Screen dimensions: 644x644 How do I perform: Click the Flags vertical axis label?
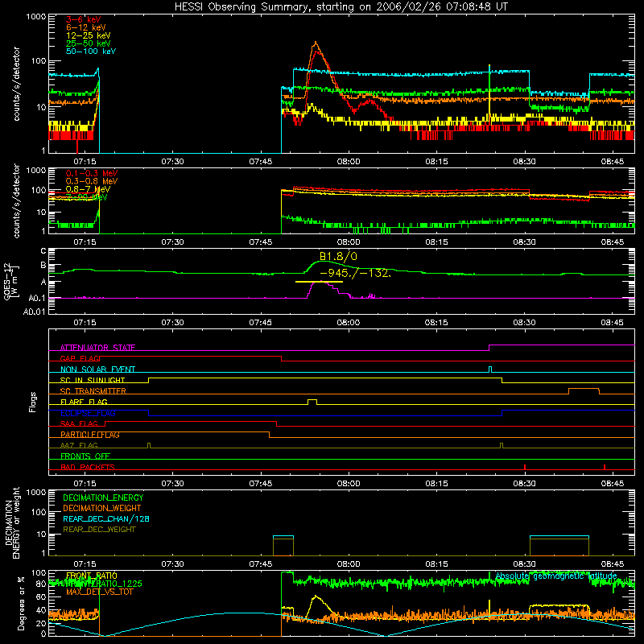pyautogui.click(x=32, y=402)
